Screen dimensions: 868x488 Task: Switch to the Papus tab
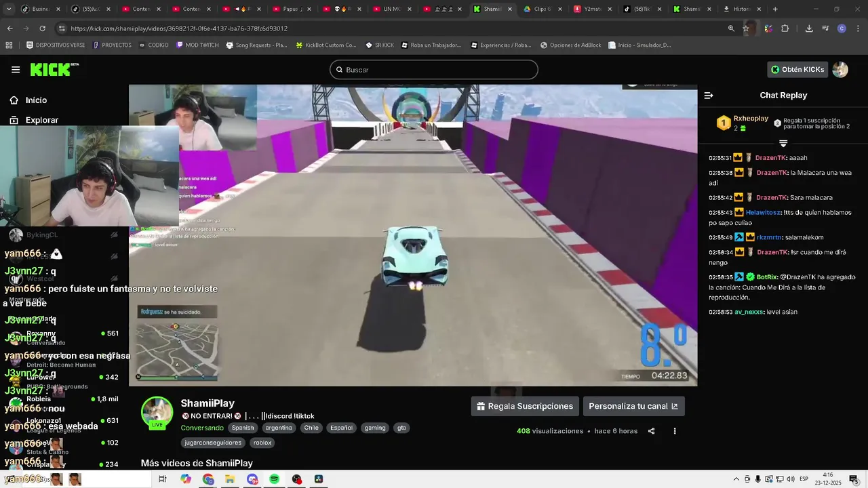[292, 9]
